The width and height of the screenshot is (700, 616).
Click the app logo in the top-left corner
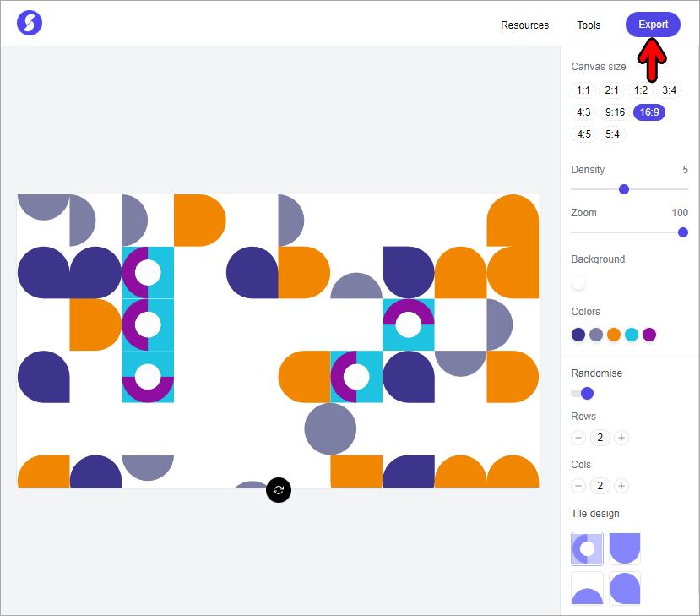(x=24, y=23)
